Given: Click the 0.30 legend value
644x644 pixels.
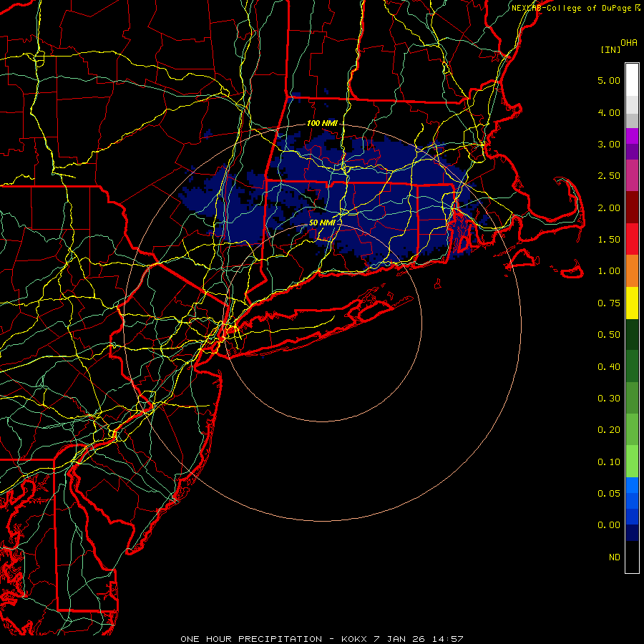Looking at the screenshot, I should 609,399.
